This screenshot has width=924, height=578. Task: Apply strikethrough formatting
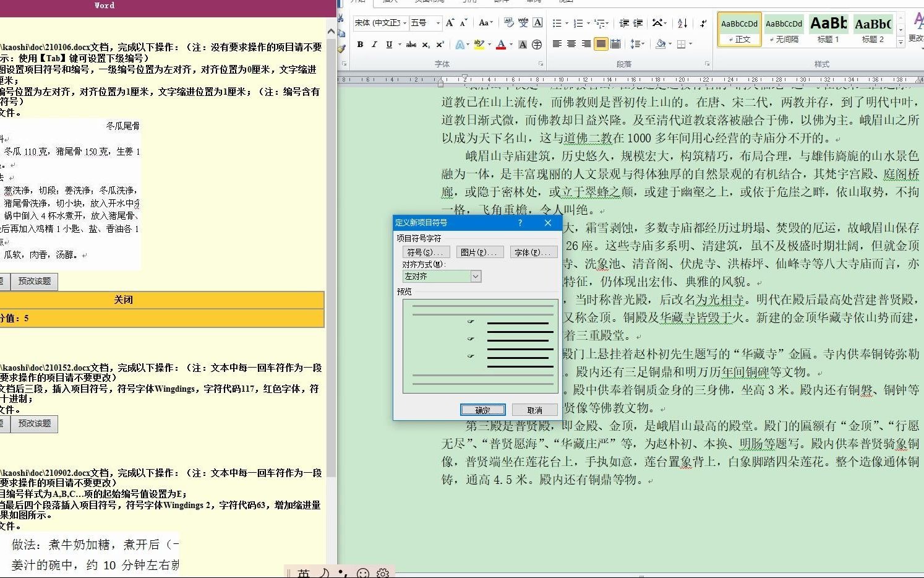coord(411,44)
